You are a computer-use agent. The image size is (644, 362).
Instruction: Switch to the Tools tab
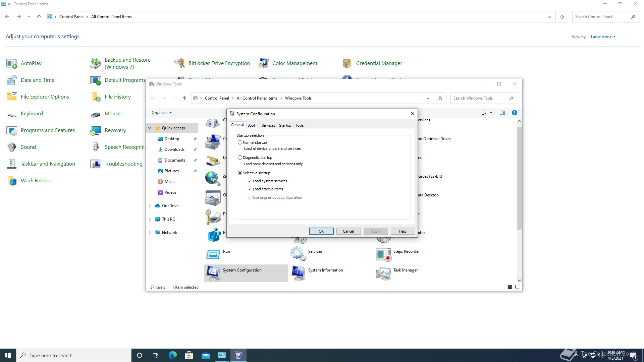[300, 125]
